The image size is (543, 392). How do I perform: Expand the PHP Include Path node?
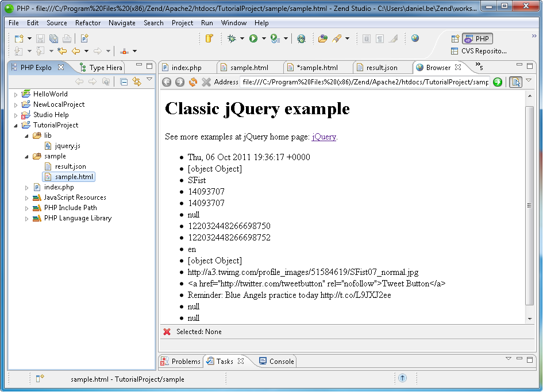click(26, 208)
